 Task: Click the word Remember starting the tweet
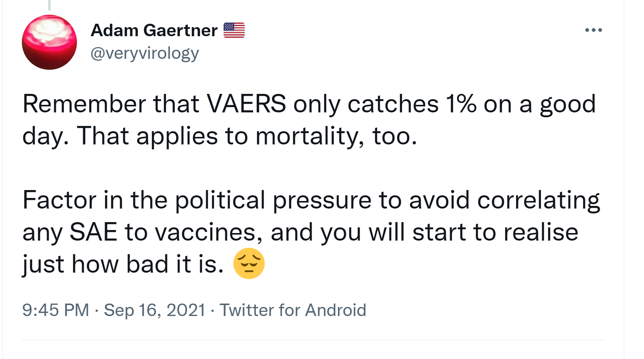click(x=84, y=104)
